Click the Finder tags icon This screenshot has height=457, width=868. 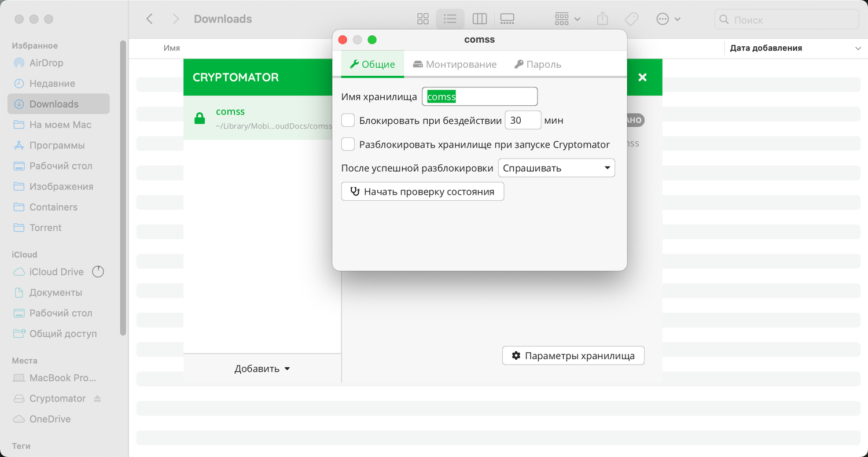pos(631,19)
